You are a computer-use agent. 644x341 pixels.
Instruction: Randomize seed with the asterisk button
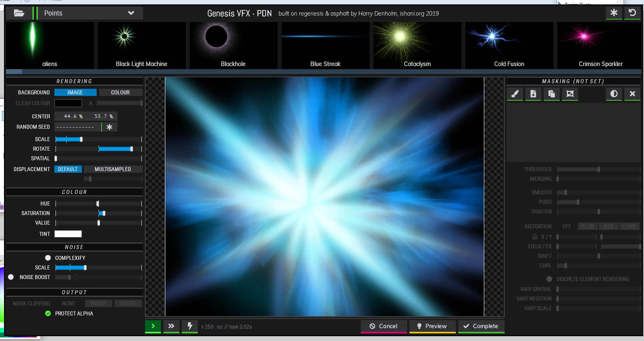coord(109,127)
